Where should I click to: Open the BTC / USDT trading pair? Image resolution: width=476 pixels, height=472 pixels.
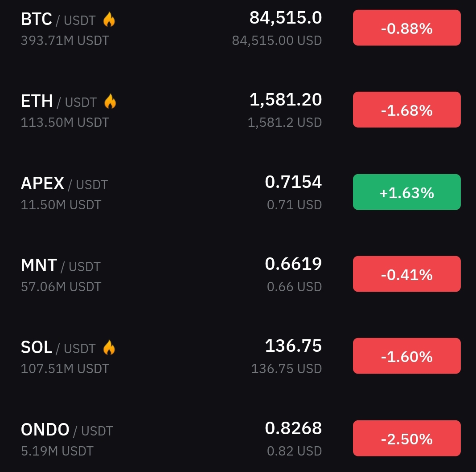click(58, 20)
